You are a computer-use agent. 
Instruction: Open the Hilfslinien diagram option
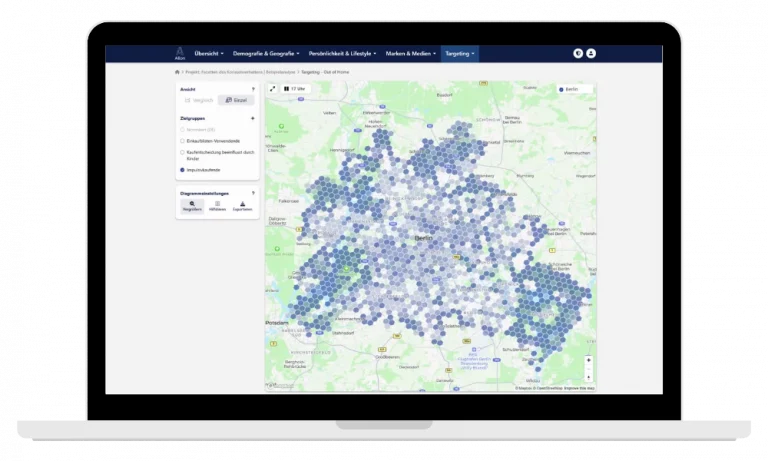point(217,204)
